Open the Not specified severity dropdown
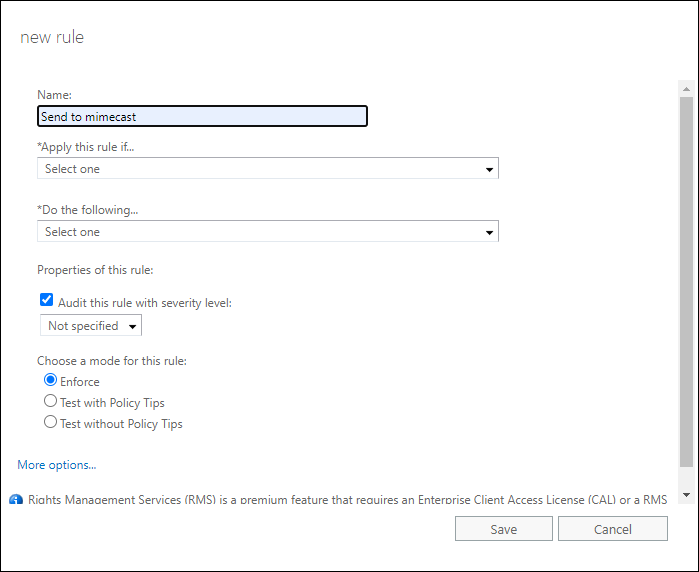The image size is (699, 572). point(91,326)
